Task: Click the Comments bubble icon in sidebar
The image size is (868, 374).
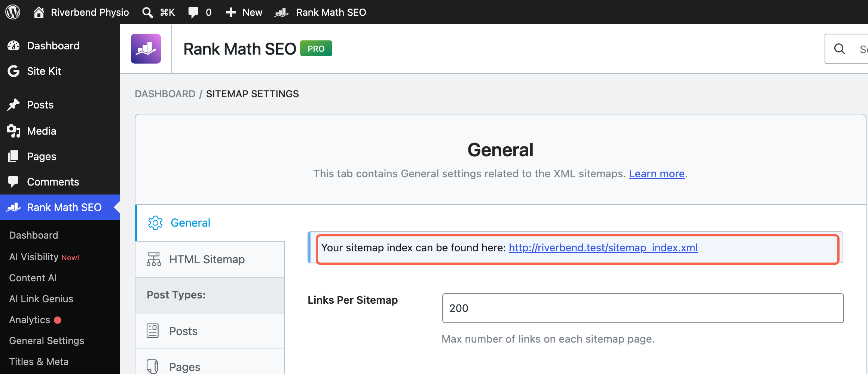Action: pyautogui.click(x=13, y=182)
